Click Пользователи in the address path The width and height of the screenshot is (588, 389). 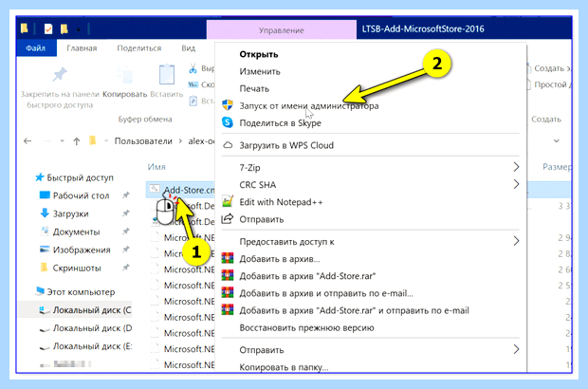[143, 141]
